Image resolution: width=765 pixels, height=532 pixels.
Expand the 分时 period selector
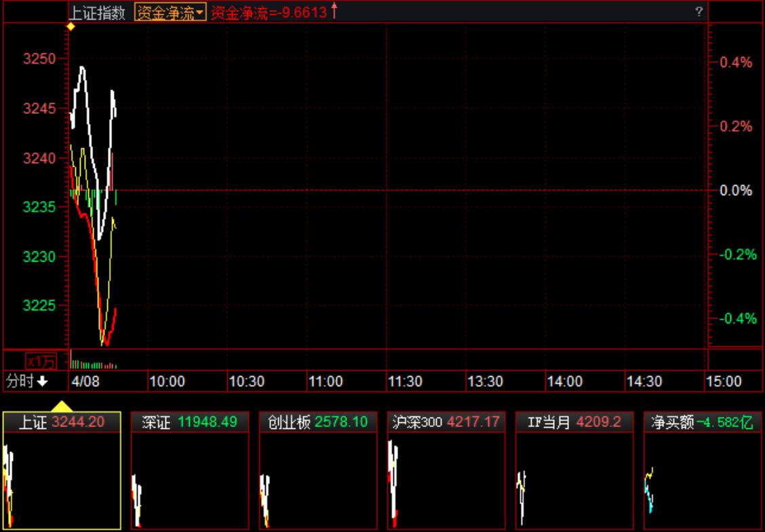click(x=27, y=382)
